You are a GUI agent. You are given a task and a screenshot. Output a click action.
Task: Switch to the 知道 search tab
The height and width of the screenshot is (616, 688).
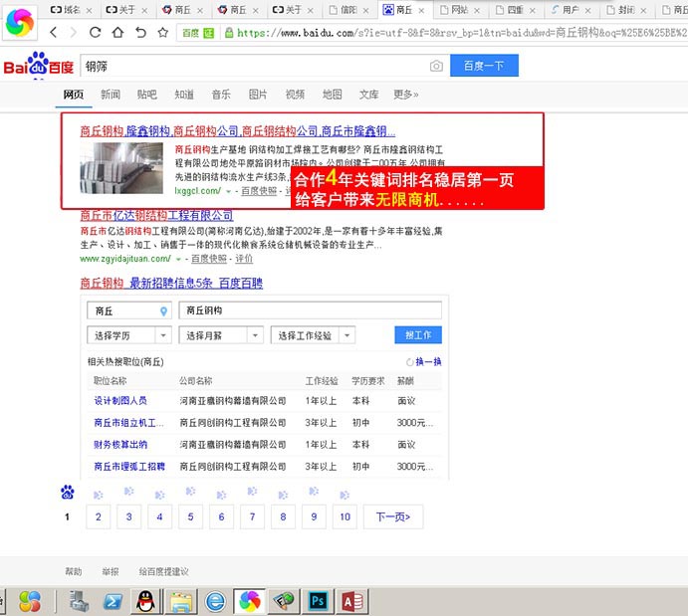coord(184,95)
